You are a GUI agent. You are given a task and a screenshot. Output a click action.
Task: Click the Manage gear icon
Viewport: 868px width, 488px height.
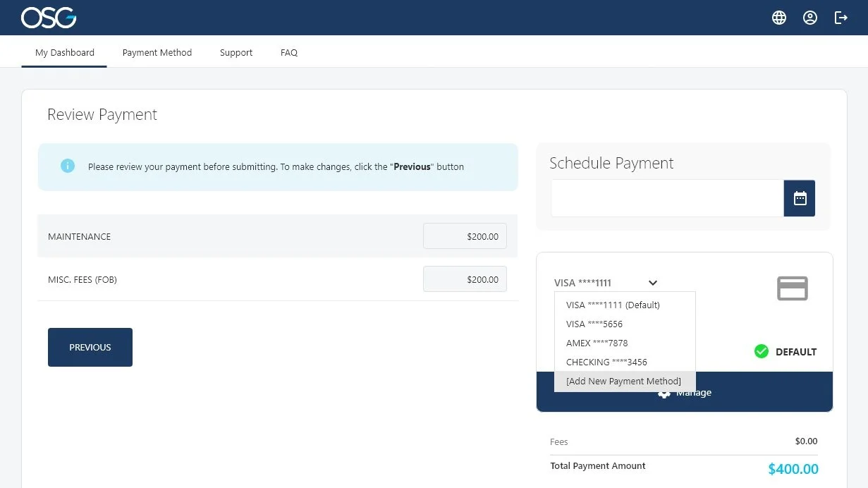tap(664, 393)
